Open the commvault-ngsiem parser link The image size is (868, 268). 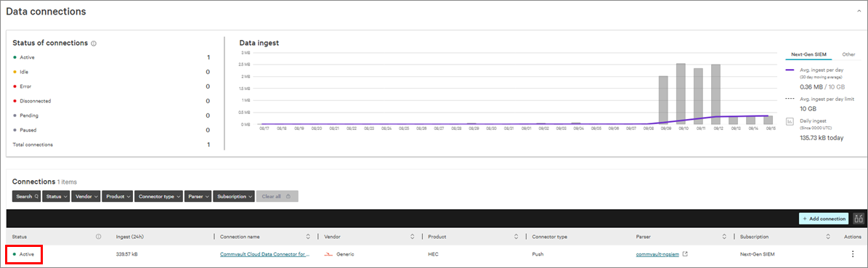pyautogui.click(x=657, y=254)
